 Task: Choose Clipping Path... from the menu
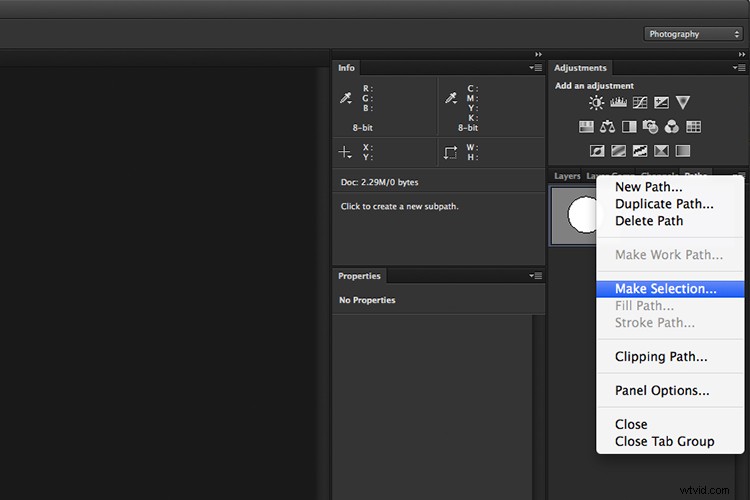coord(670,356)
